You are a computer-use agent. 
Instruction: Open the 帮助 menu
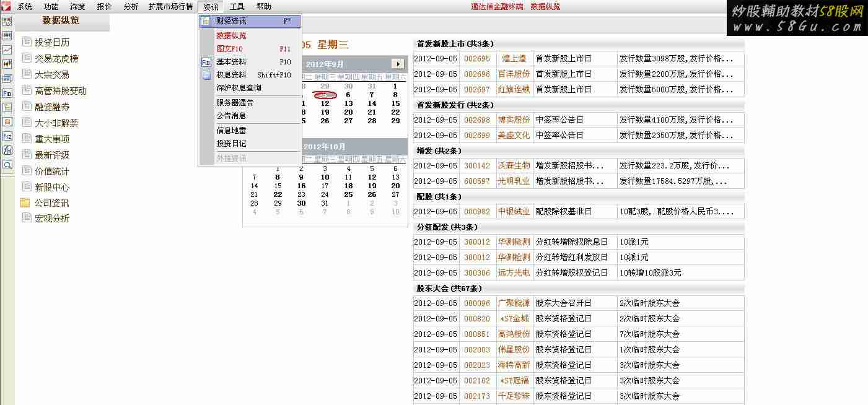click(x=263, y=7)
